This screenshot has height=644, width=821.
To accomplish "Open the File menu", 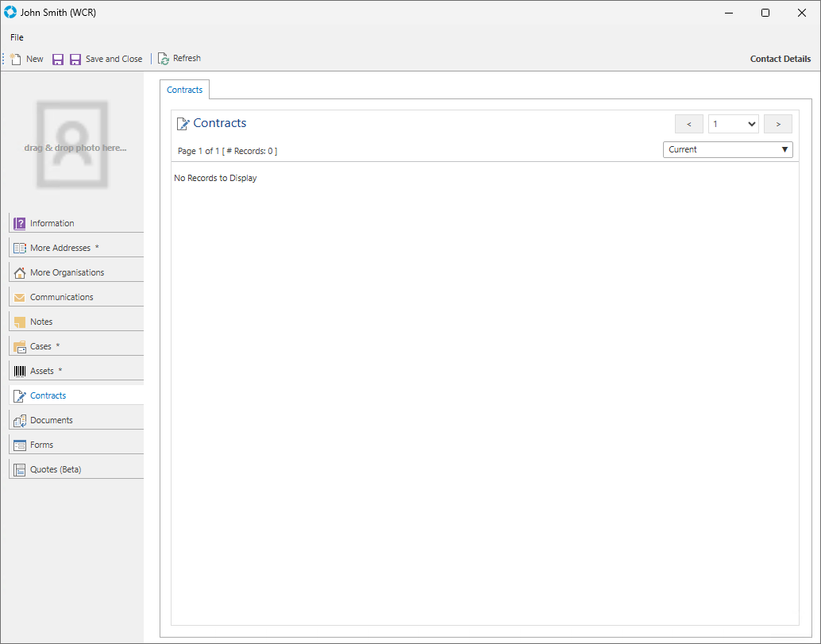I will pos(17,37).
